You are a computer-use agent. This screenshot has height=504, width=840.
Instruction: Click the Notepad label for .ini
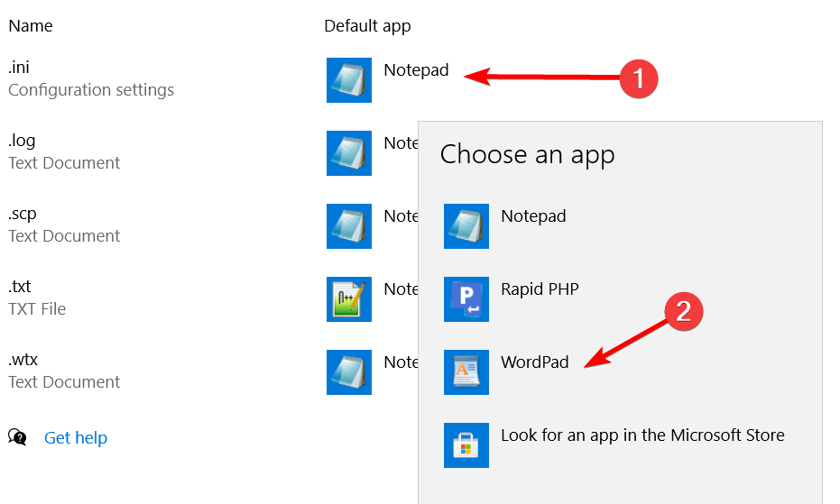pos(416,70)
